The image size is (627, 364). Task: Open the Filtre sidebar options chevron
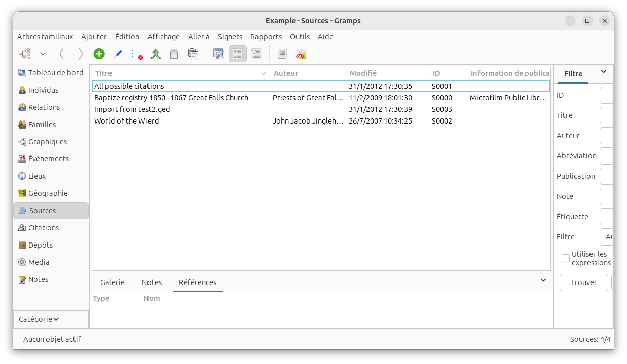click(604, 71)
